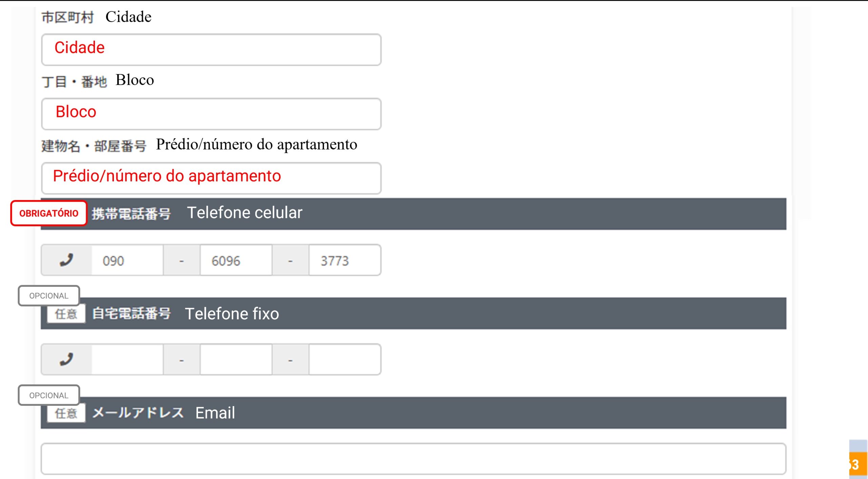Image resolution: width=868 pixels, height=479 pixels.
Task: Focus the Cidade city input field
Action: [211, 49]
